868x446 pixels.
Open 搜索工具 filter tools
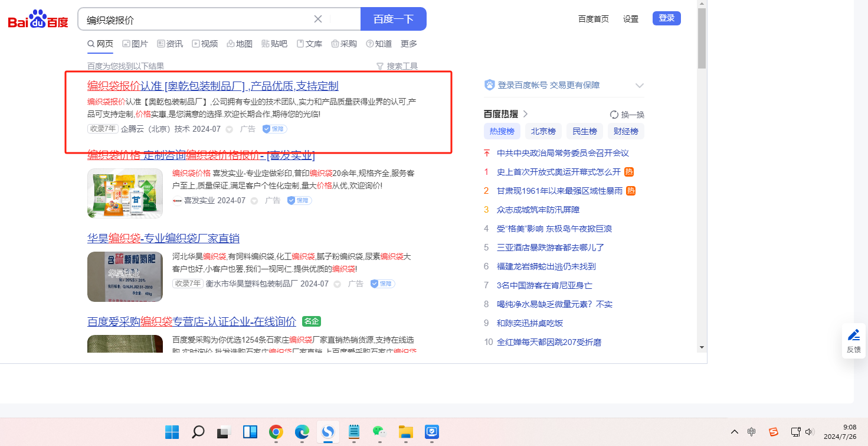pyautogui.click(x=397, y=66)
